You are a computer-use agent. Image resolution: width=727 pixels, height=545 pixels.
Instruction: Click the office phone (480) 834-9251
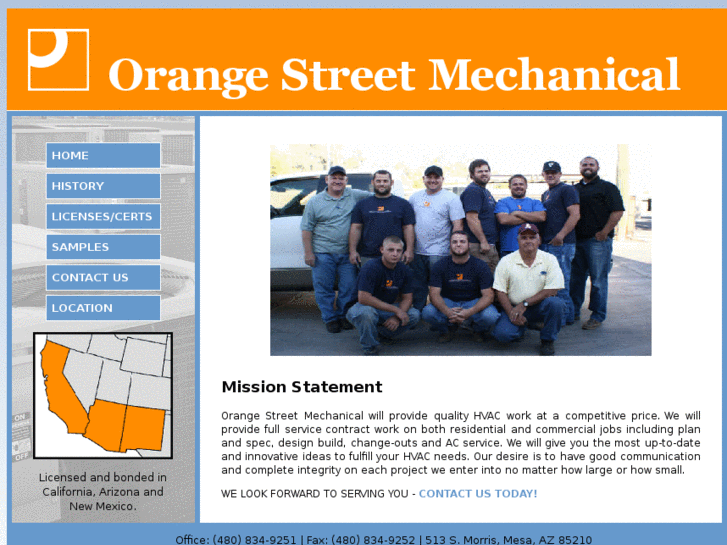tap(254, 540)
